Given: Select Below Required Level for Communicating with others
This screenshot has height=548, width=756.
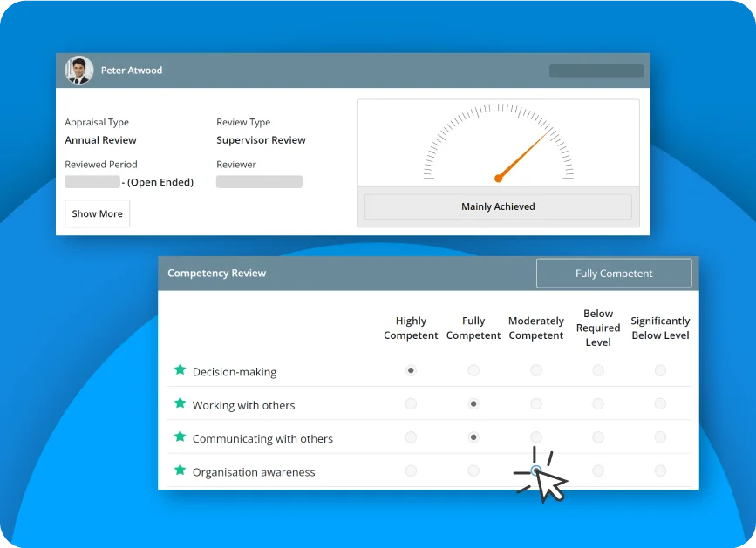Looking at the screenshot, I should [x=598, y=437].
